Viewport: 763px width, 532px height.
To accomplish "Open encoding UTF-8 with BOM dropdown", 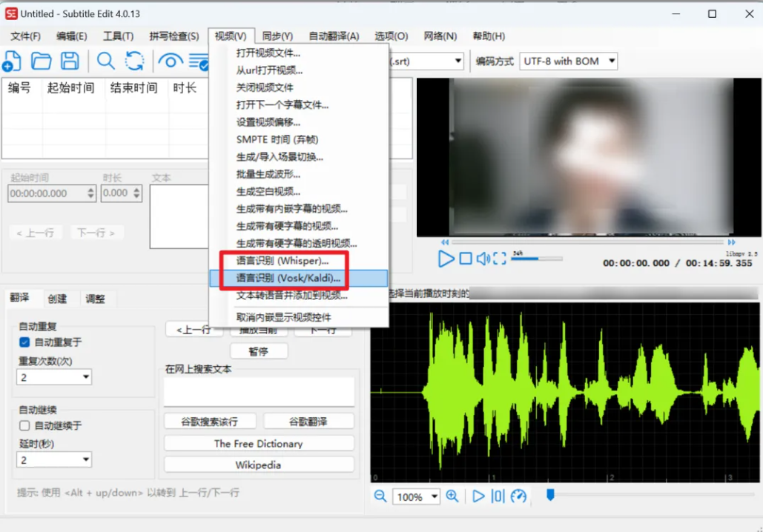I will click(568, 61).
